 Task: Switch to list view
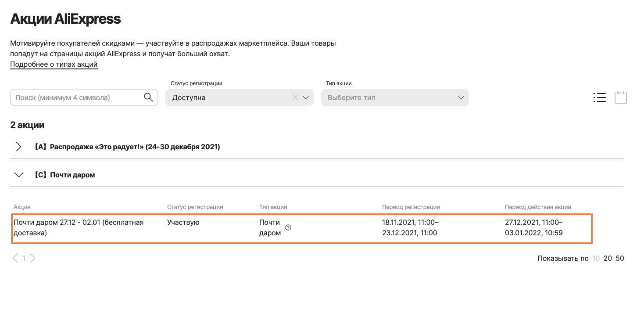tap(599, 97)
